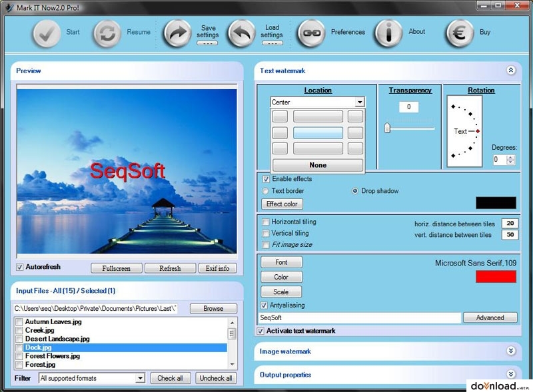Click the horizontal tile distance field
The height and width of the screenshot is (392, 533).
point(510,223)
